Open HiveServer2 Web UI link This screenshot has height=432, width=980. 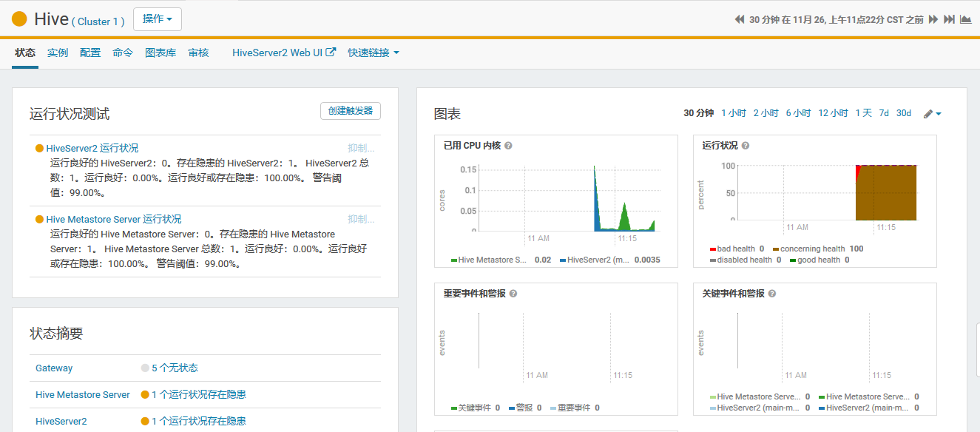coord(278,53)
